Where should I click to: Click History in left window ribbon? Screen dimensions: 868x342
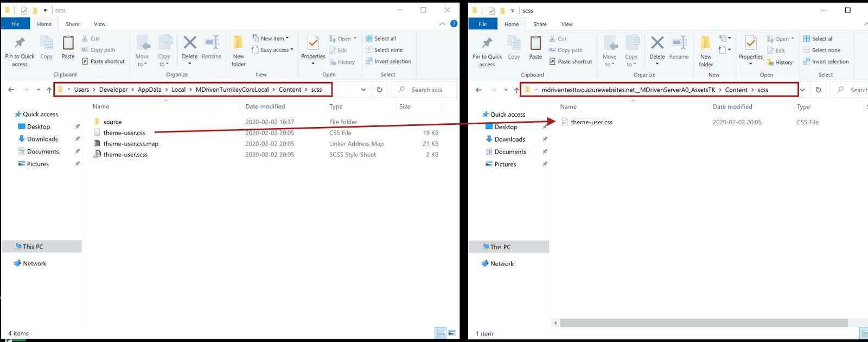342,62
